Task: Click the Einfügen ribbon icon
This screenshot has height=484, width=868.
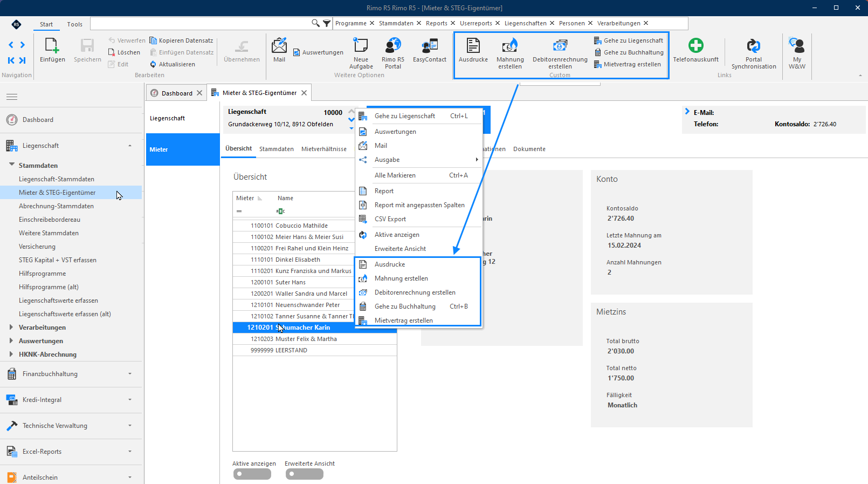Action: [x=52, y=51]
